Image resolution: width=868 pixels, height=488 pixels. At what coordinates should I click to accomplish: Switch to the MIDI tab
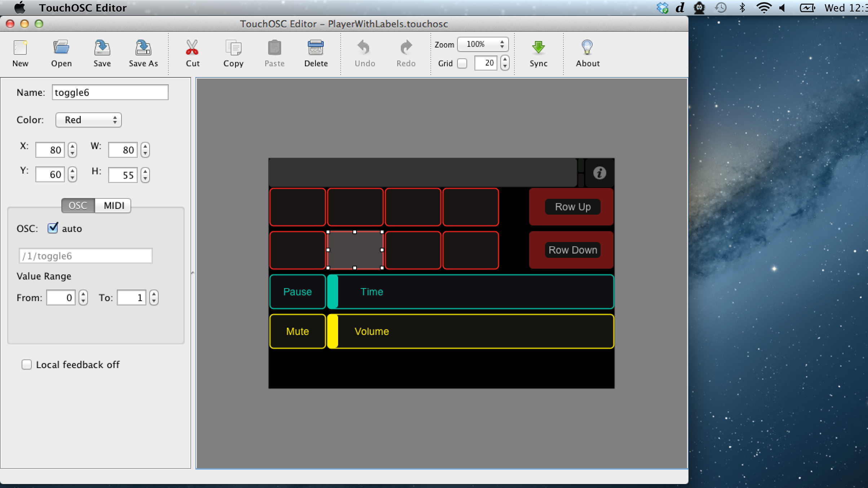pos(114,206)
